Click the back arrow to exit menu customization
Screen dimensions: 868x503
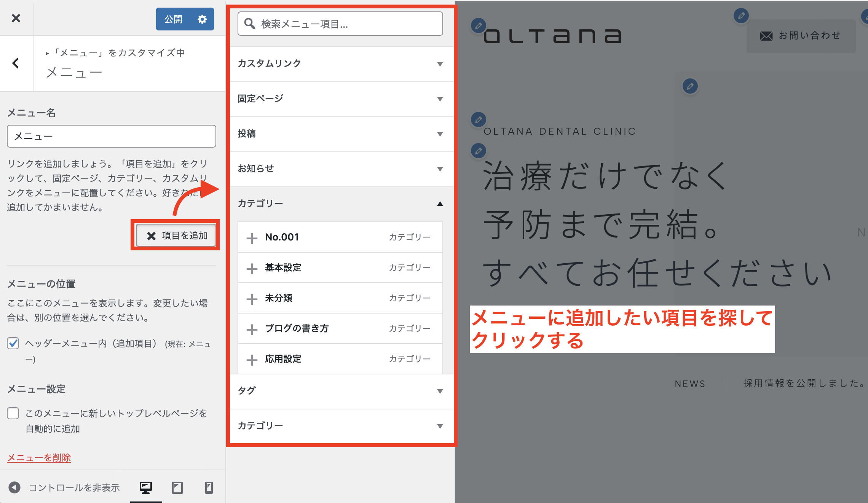(x=16, y=63)
